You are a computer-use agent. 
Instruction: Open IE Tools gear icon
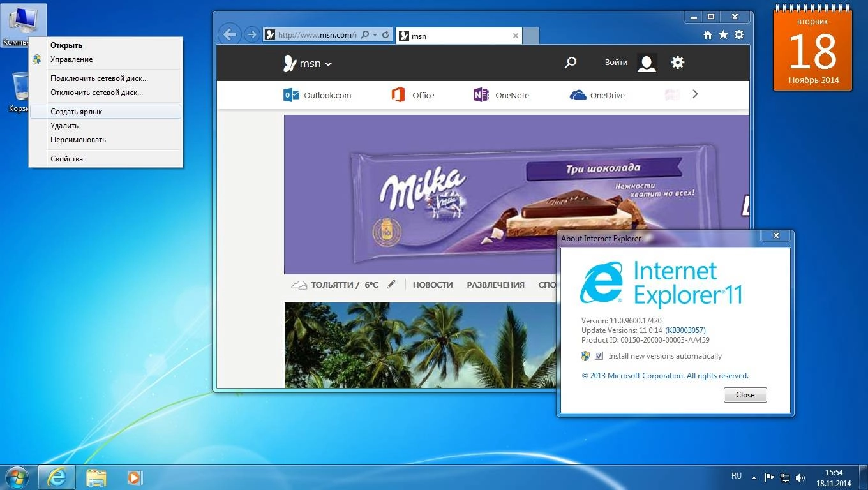point(739,35)
